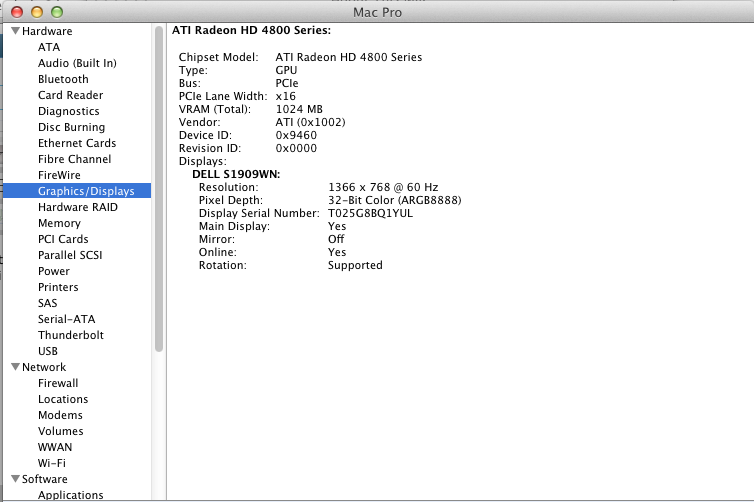Select WWAN network entry

coord(55,447)
